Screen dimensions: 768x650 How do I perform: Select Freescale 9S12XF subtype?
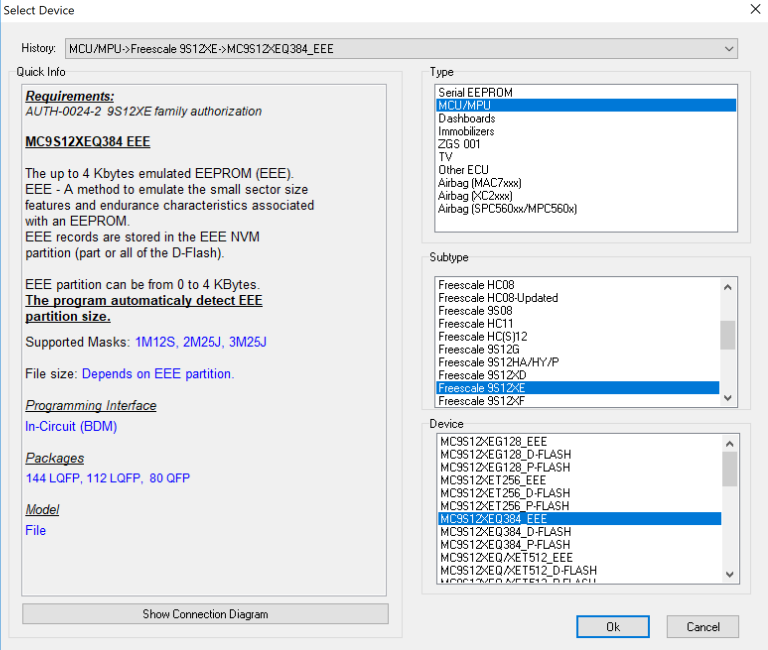coord(577,401)
